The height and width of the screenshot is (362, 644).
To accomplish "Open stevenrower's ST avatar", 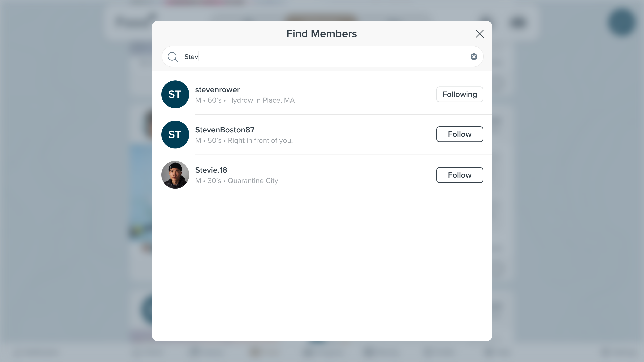I will (175, 94).
